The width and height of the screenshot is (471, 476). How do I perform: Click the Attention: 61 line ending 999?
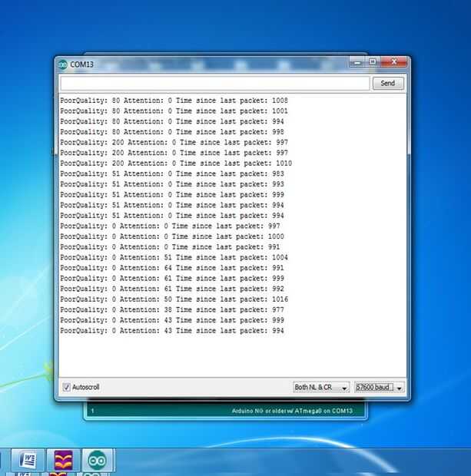172,279
